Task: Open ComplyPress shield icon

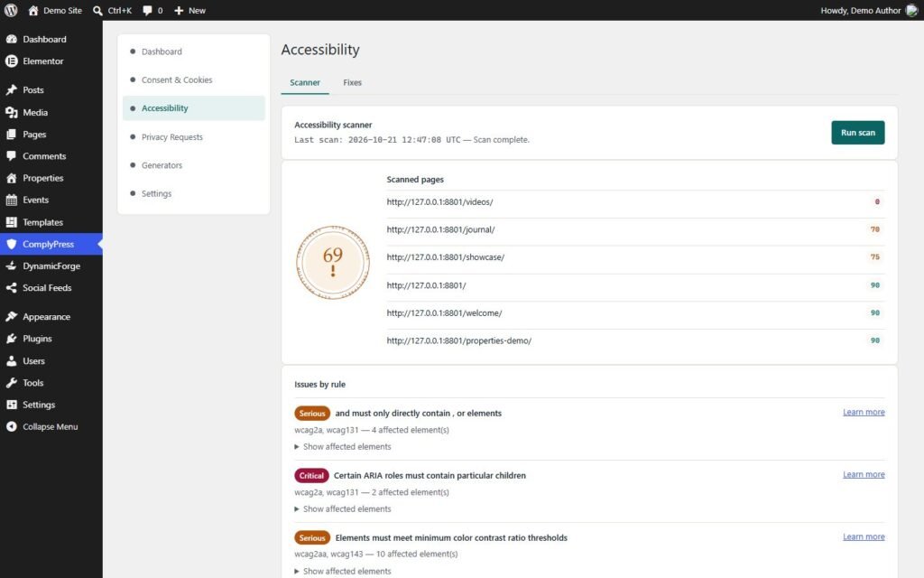Action: coord(11,244)
